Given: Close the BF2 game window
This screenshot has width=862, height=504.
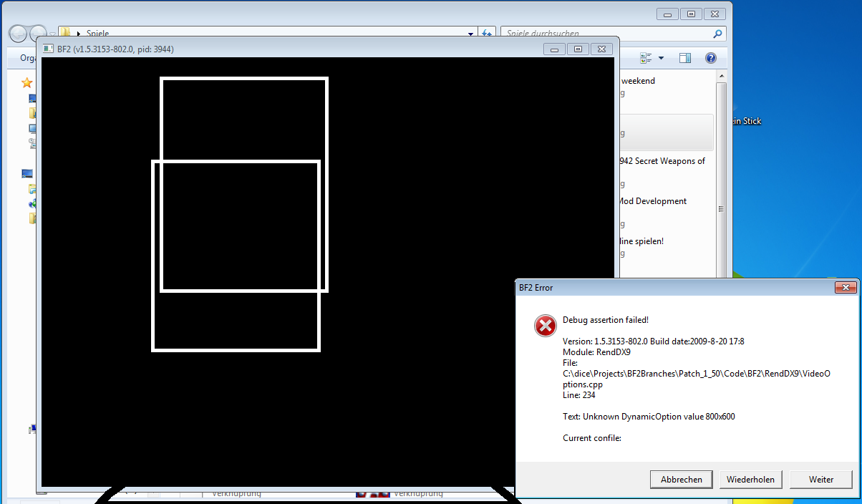Looking at the screenshot, I should click(601, 49).
